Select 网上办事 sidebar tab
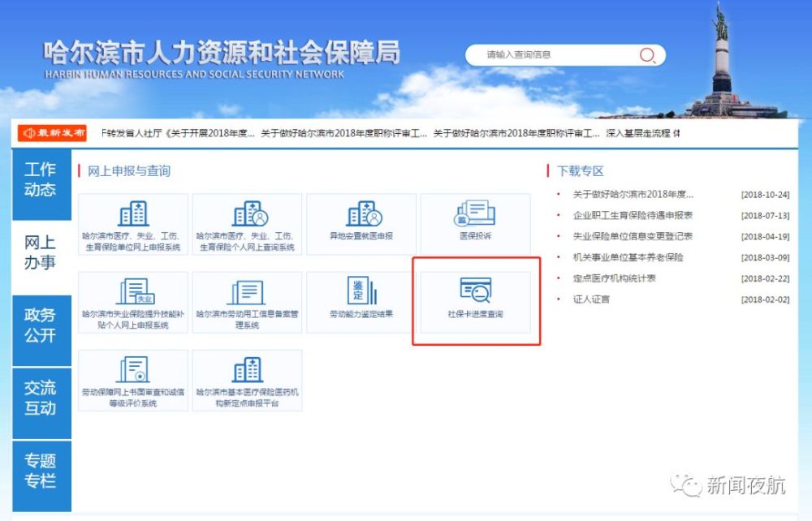This screenshot has width=812, height=521. [x=41, y=257]
